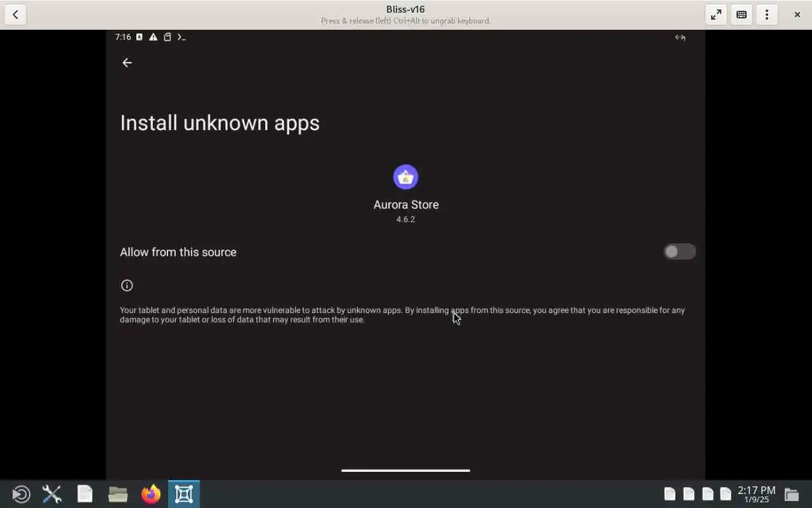This screenshot has height=508, width=812.
Task: Go back using the Android back arrow
Action: (x=127, y=62)
